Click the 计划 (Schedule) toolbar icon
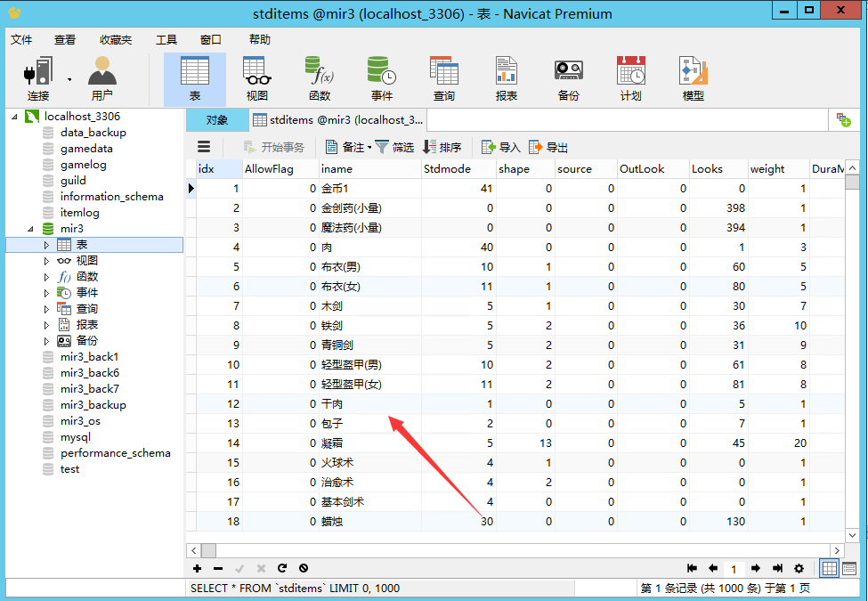 pos(630,78)
